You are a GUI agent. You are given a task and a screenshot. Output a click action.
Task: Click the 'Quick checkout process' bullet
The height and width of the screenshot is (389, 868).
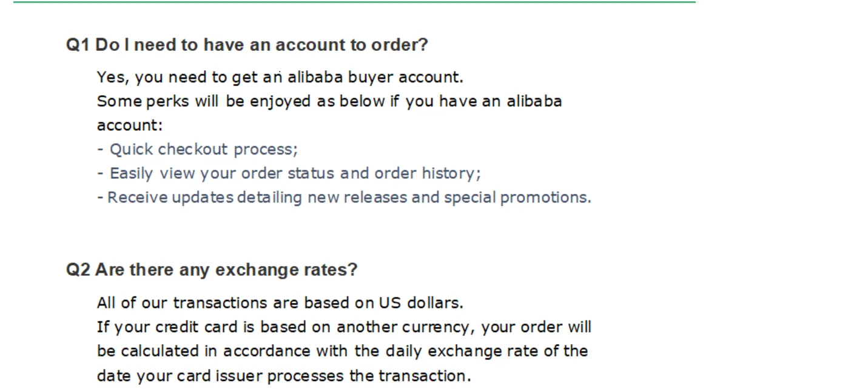(197, 149)
